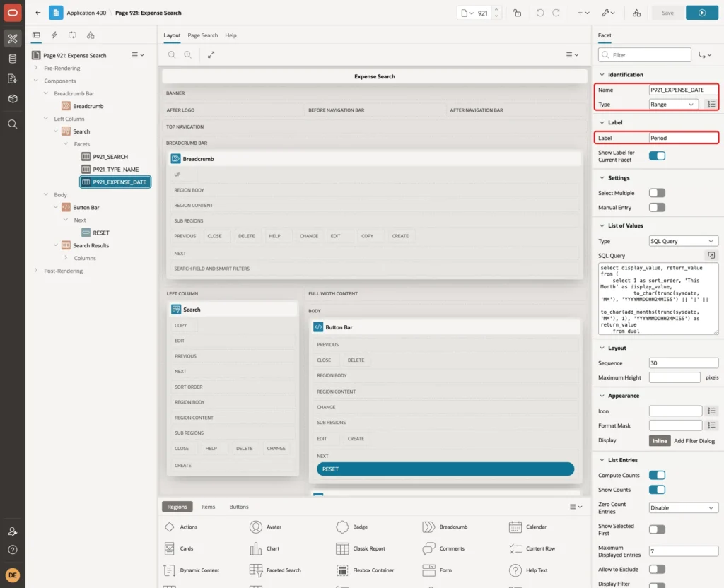The width and height of the screenshot is (724, 588).
Task: Zoom in the layout view
Action: coord(188,54)
